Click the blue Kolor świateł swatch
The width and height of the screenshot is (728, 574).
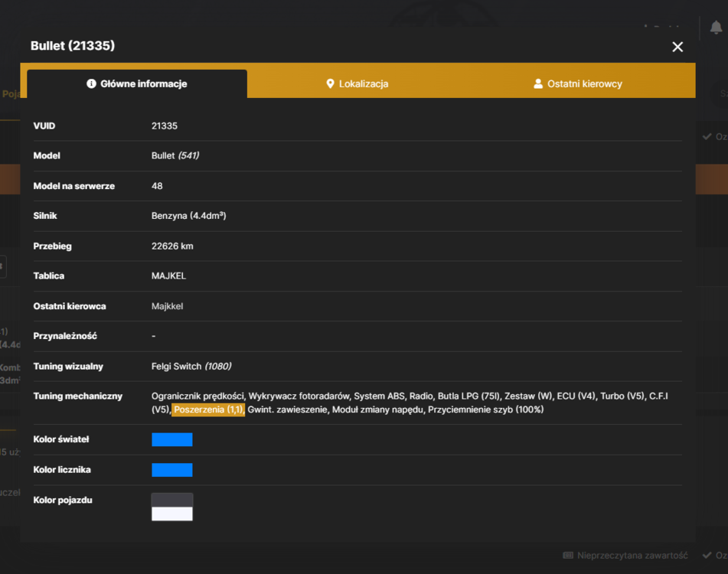tap(171, 439)
